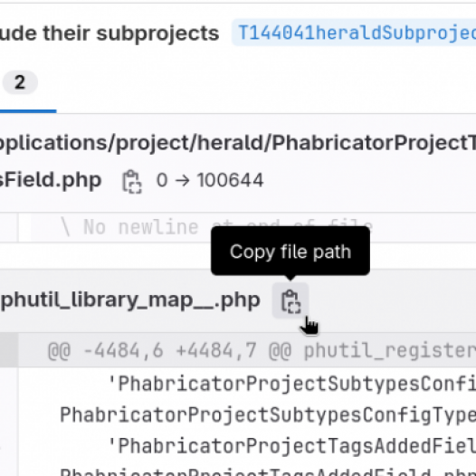The height and width of the screenshot is (476, 476).
Task: Open the phutil_library_map__.php file title
Action: 130,300
